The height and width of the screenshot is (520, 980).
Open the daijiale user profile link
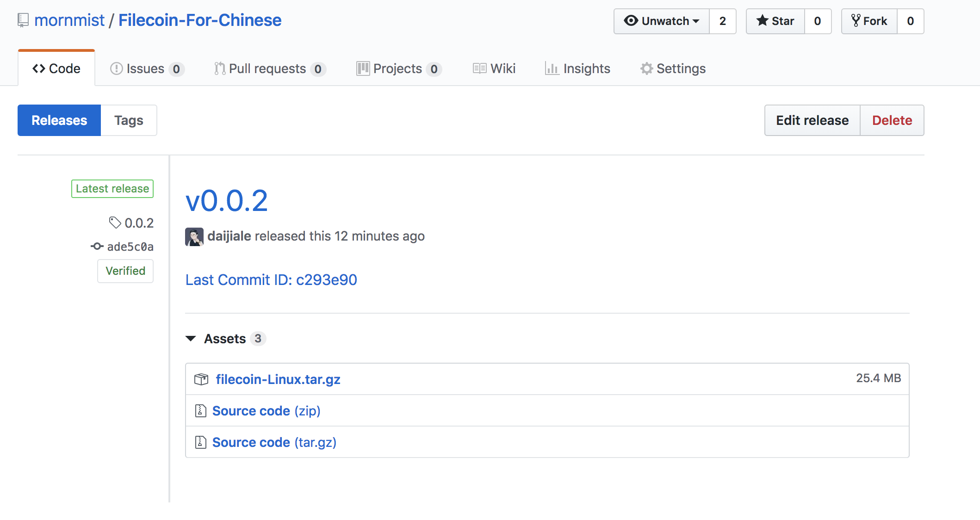pyautogui.click(x=229, y=236)
